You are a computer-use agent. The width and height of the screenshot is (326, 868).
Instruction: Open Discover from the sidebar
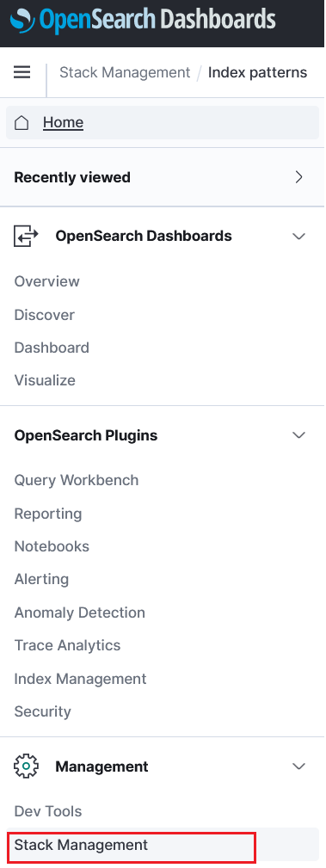click(x=44, y=315)
